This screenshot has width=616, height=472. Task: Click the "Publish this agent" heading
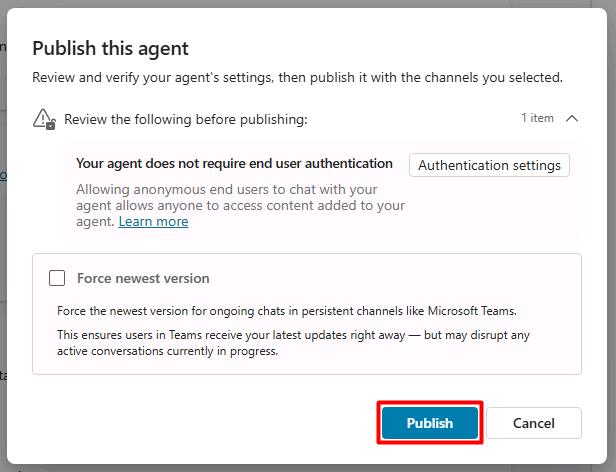click(x=110, y=49)
